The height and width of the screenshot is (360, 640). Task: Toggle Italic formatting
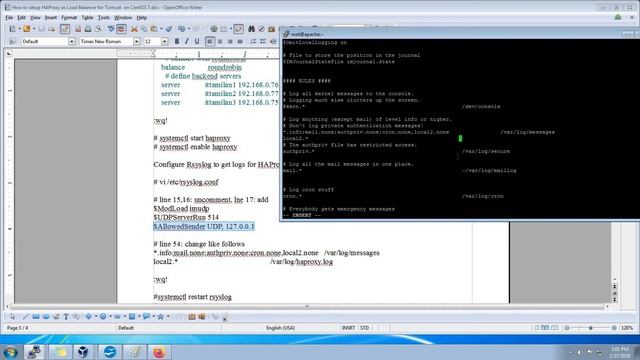[187, 41]
